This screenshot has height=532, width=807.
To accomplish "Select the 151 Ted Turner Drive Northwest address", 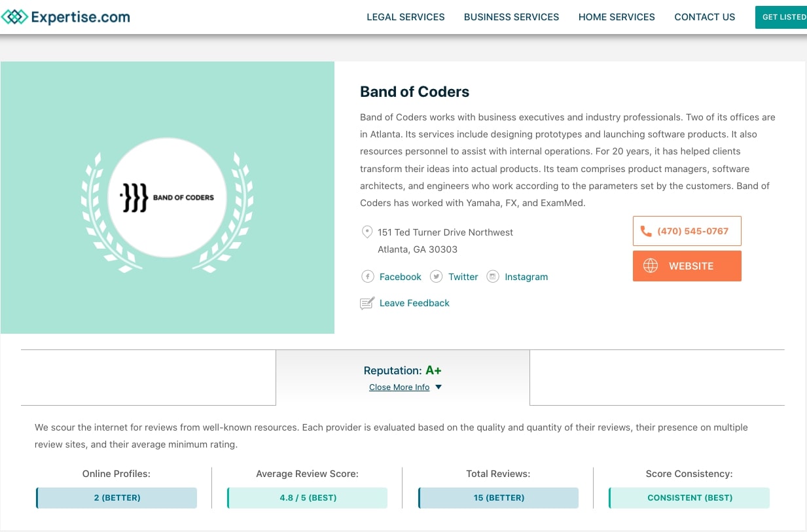I will pos(445,232).
